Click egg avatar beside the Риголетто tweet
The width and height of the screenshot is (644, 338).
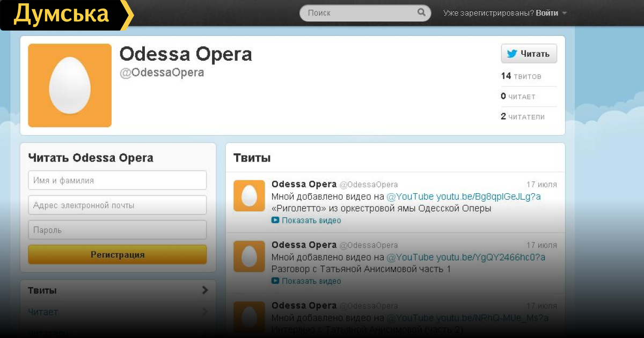pos(249,196)
